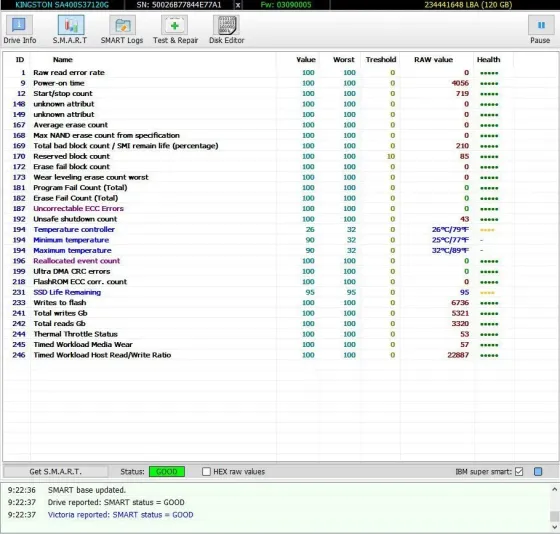Toggle IBM super smart checkbox
560x534 pixels.
[x=519, y=471]
